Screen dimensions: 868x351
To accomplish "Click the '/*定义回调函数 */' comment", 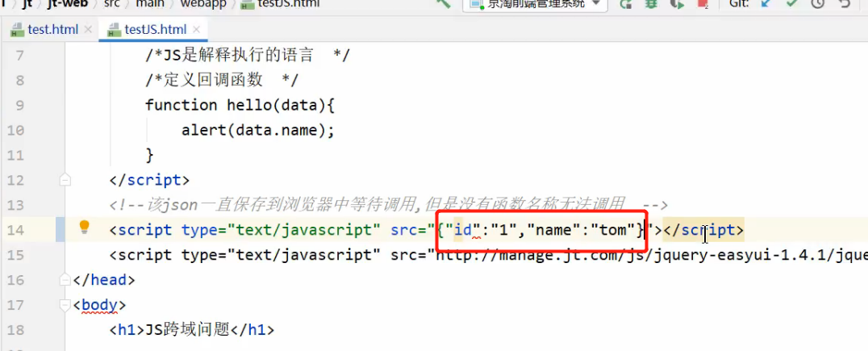I will 222,80.
